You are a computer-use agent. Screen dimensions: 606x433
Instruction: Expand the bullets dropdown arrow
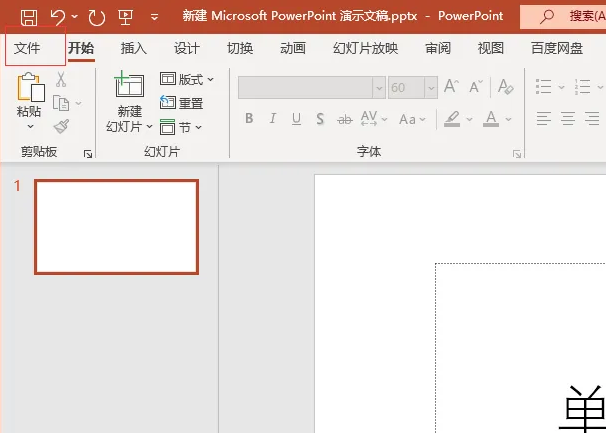pyautogui.click(x=561, y=87)
